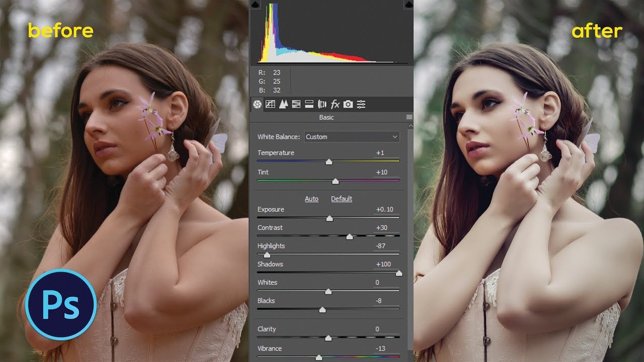Open the Split Toning tab icon
Screen dimensions: 644x362
pos(309,104)
